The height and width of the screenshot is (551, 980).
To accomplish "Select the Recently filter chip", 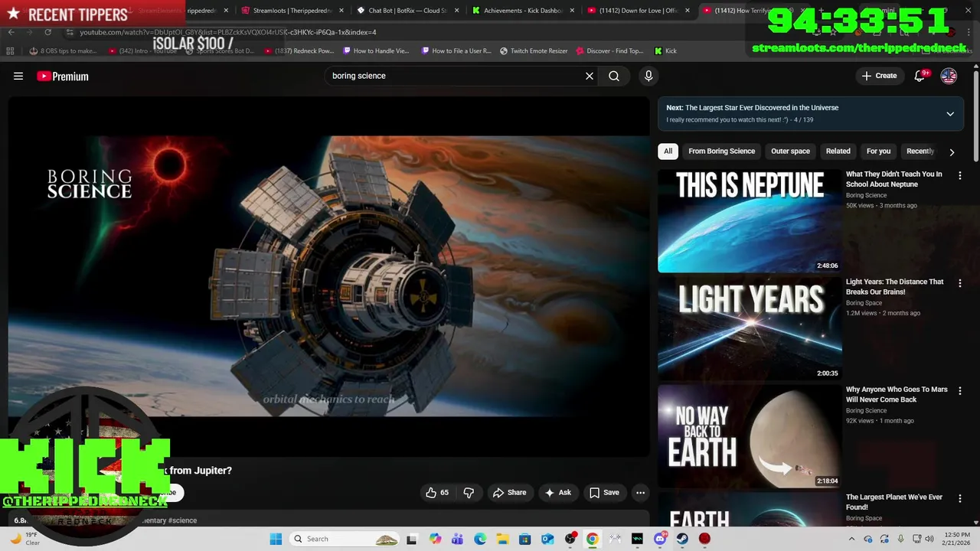I will pos(920,152).
